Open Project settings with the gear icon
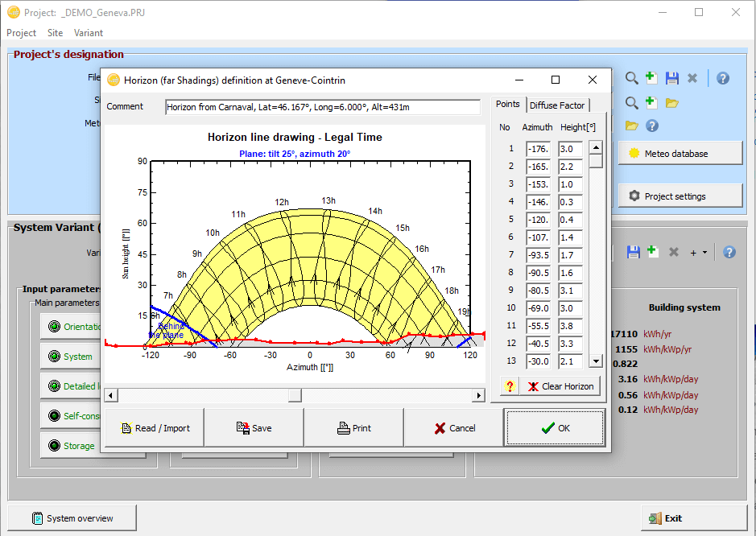Image resolution: width=756 pixels, height=536 pixels. [680, 196]
